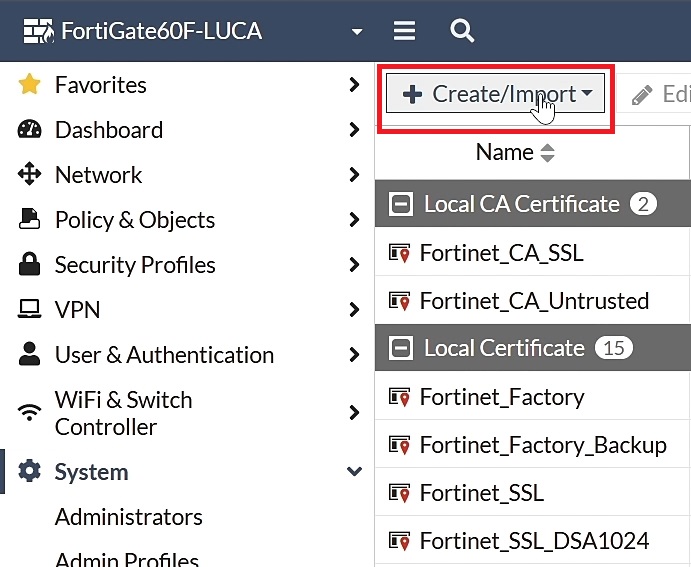Expand the Security Profiles chevron
Image resolution: width=691 pixels, height=567 pixels.
click(x=354, y=264)
